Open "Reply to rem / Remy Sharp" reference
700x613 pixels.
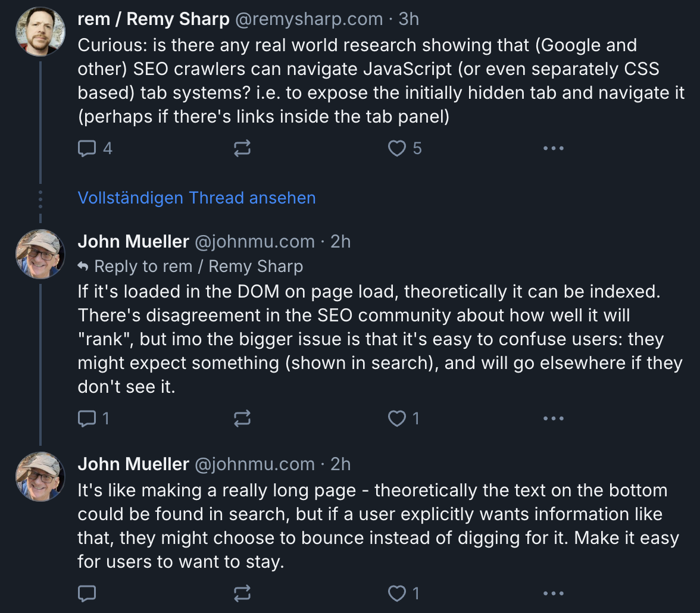click(198, 266)
